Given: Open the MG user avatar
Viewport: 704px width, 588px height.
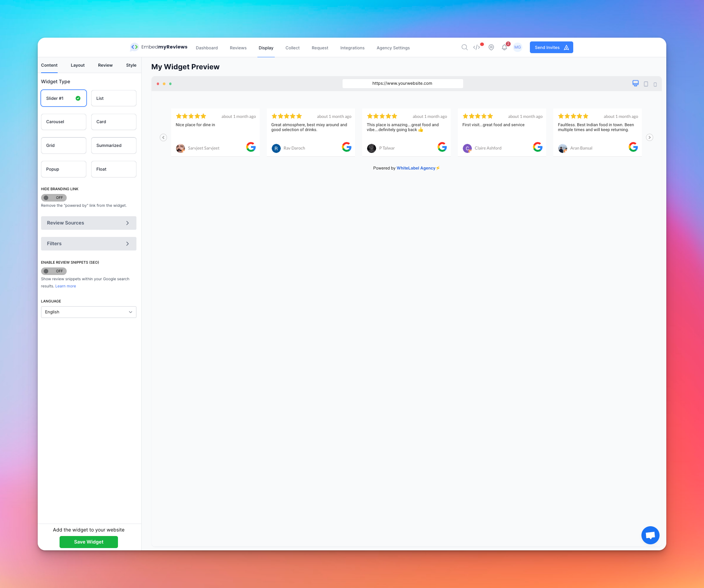Looking at the screenshot, I should pos(517,47).
